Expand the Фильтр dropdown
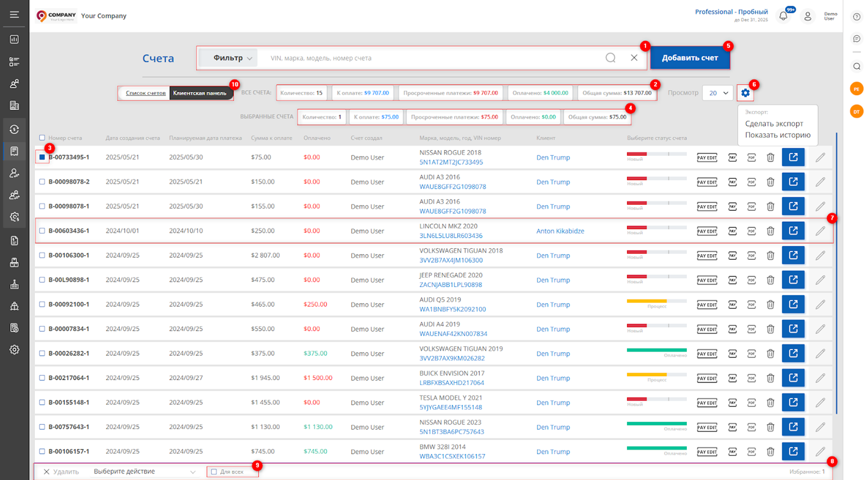868x480 pixels. [228, 58]
